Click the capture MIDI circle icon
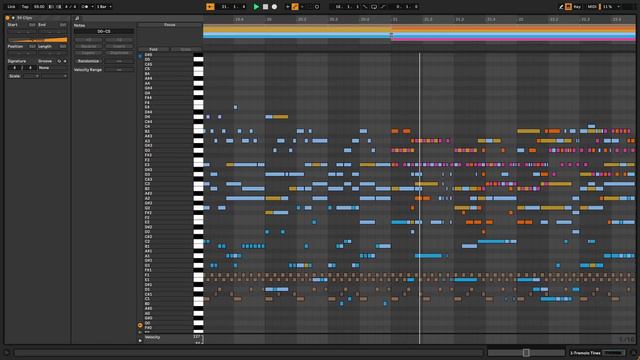This screenshot has height=360, width=640. click(317, 7)
